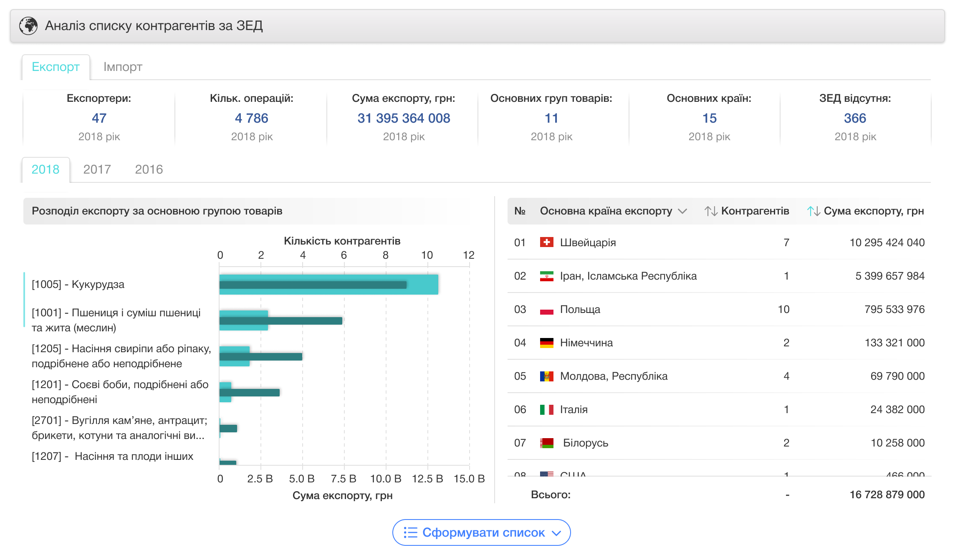Click the Switzerland flag icon
Viewport: 955px width, 560px height.
pos(546,242)
